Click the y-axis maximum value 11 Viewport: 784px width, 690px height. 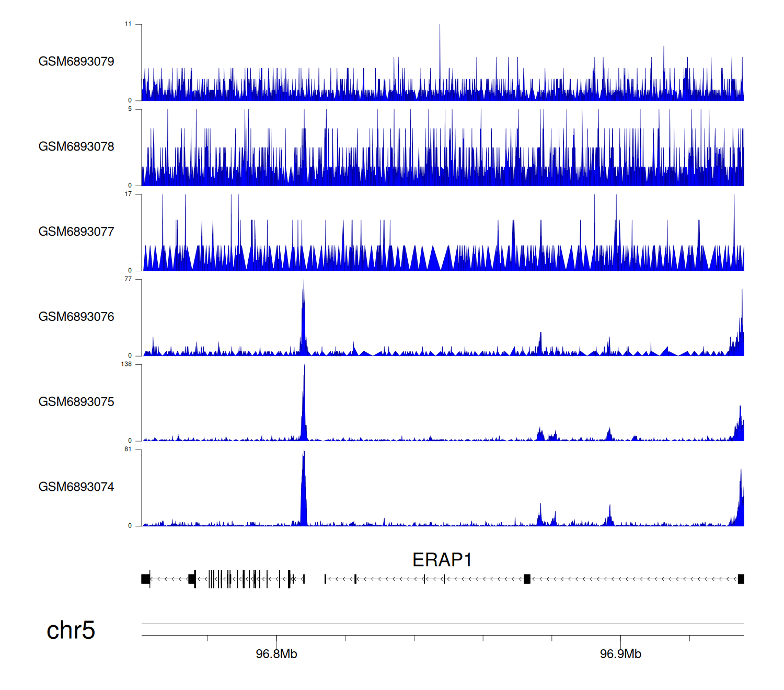point(128,24)
